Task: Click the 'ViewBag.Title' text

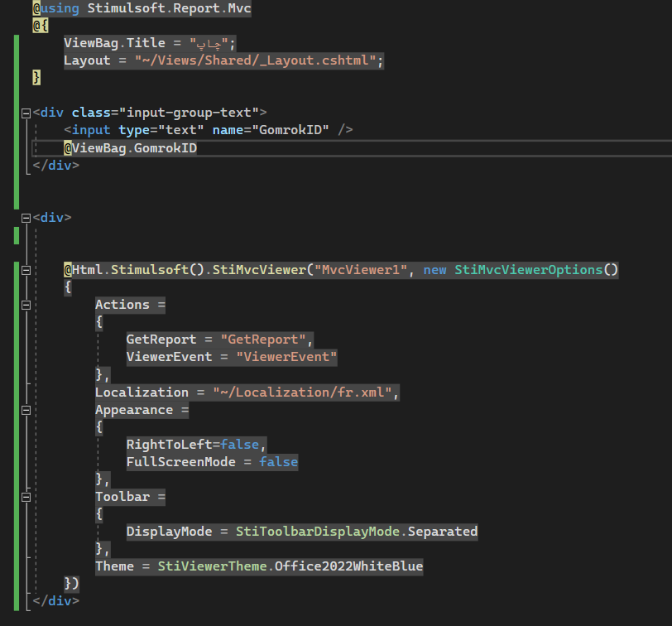Action: click(x=114, y=43)
